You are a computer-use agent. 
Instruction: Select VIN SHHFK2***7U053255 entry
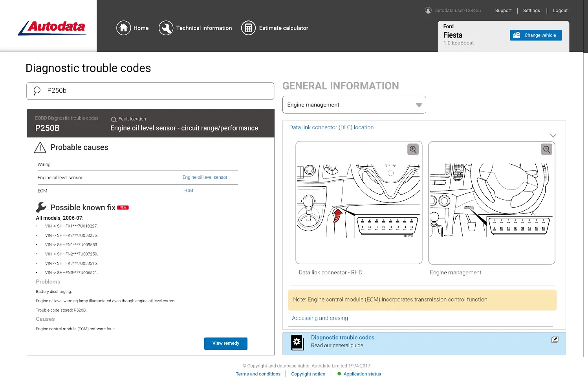pos(71,235)
